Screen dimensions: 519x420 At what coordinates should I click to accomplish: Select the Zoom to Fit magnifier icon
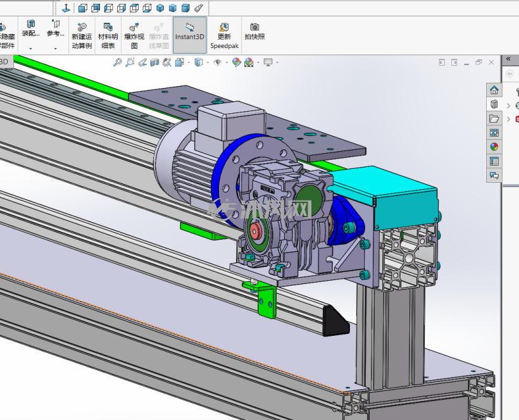[117, 62]
